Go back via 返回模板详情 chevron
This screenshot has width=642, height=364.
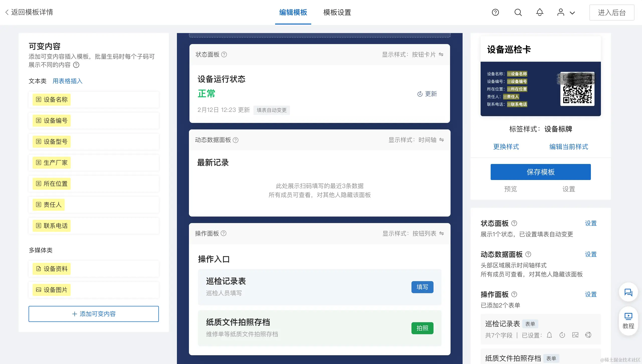(x=7, y=12)
